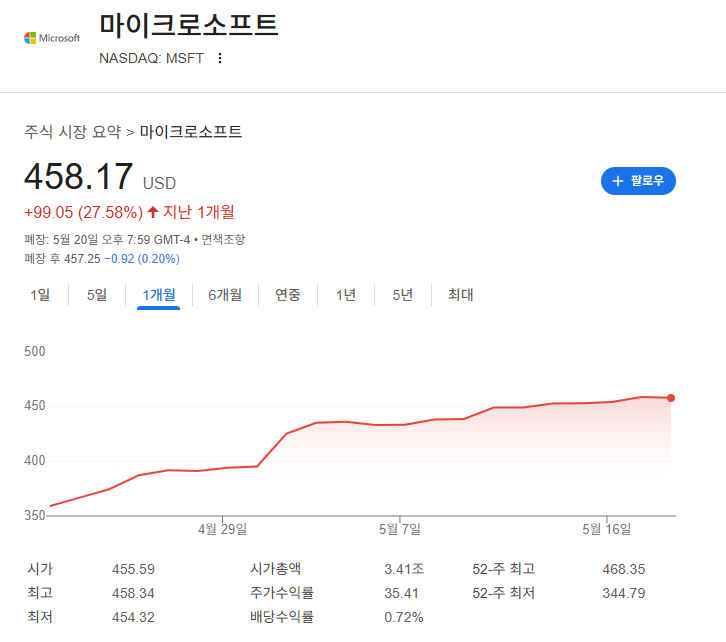
Task: Click the 52-주 최고 label
Action: 504,568
